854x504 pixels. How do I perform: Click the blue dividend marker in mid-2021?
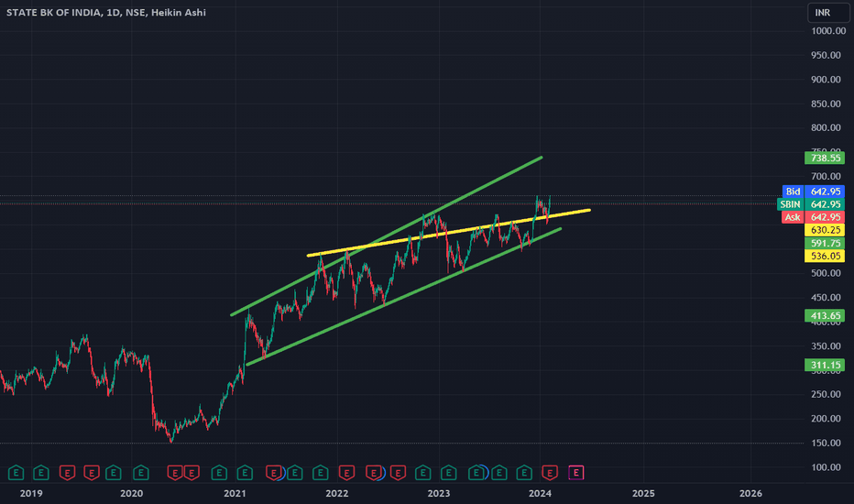coord(281,473)
